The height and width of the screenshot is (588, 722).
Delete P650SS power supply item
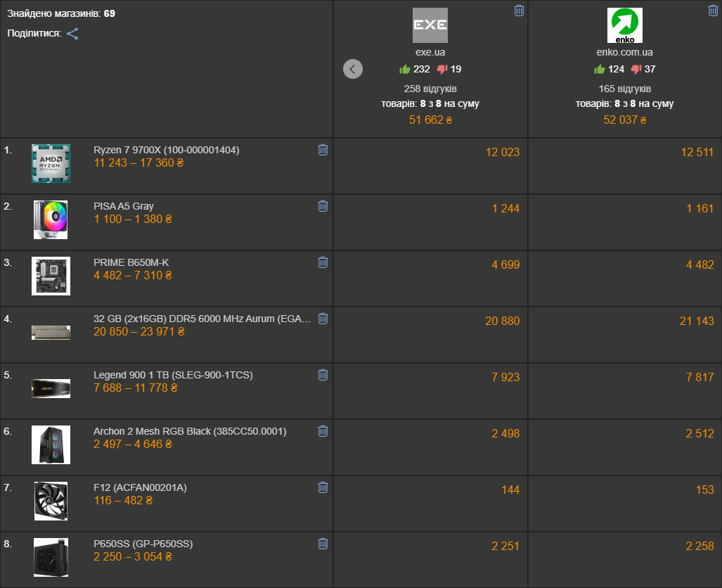pos(323,543)
